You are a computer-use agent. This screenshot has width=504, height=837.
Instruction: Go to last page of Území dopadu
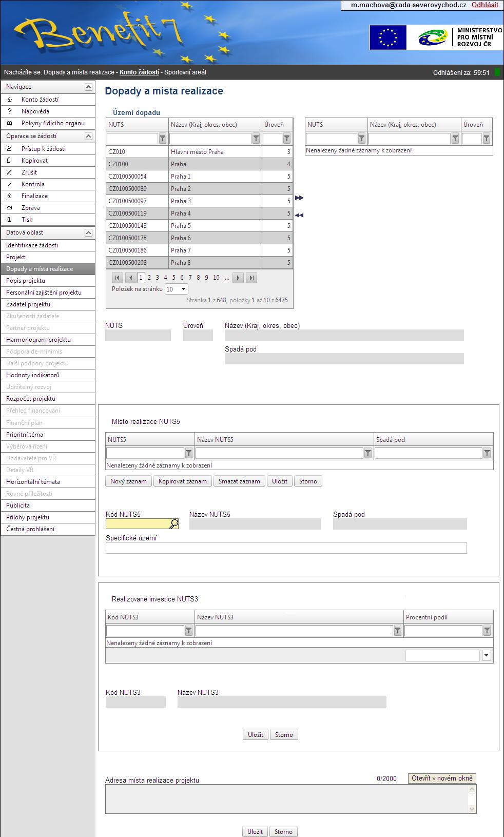251,278
